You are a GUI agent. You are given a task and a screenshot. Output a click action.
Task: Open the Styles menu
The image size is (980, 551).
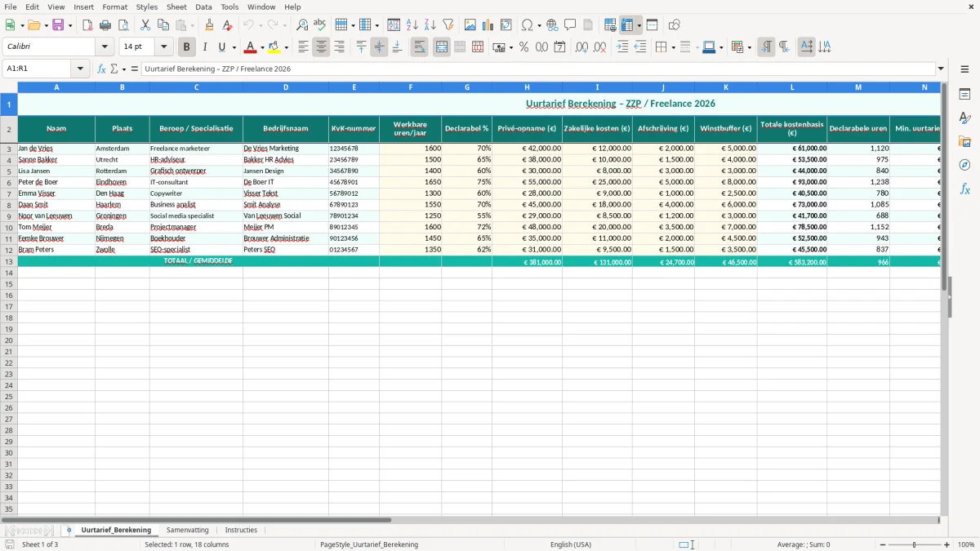(x=147, y=7)
